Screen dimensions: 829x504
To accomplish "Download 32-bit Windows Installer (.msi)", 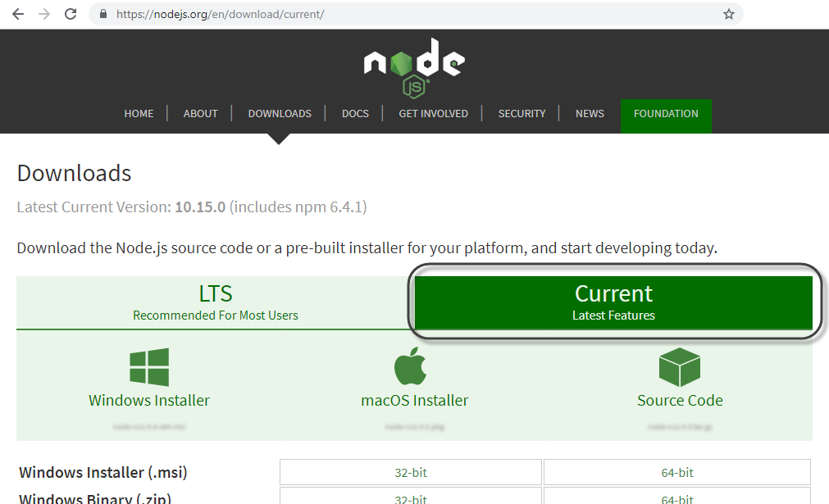I will pos(411,472).
